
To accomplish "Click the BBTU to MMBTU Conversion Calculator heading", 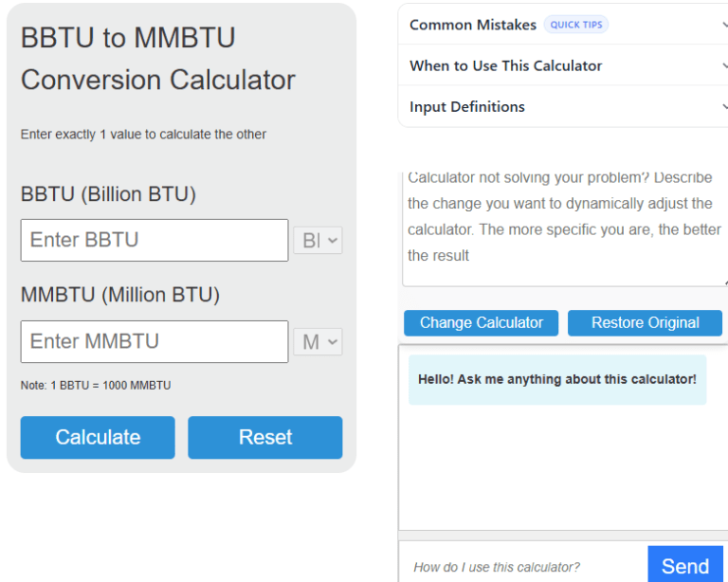I will (x=158, y=59).
